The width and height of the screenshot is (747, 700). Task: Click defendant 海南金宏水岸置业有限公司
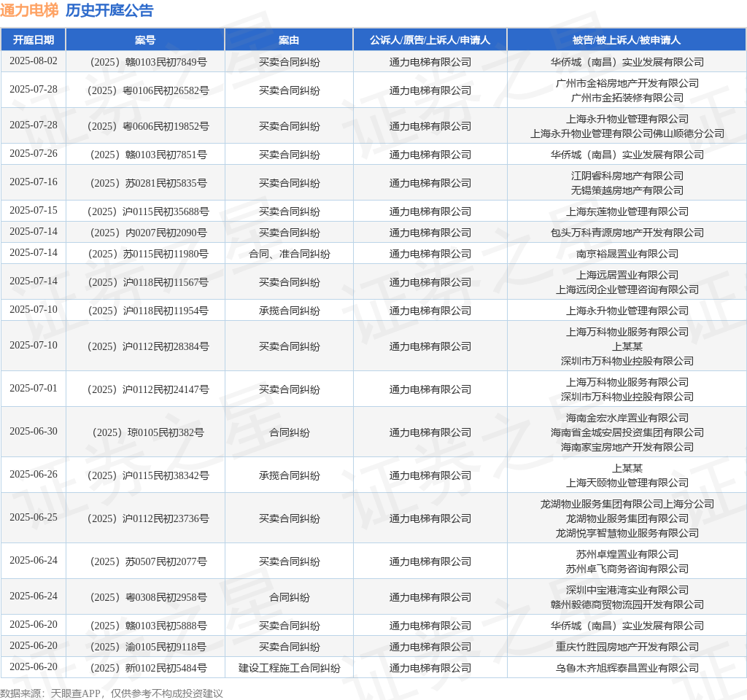[x=627, y=418]
